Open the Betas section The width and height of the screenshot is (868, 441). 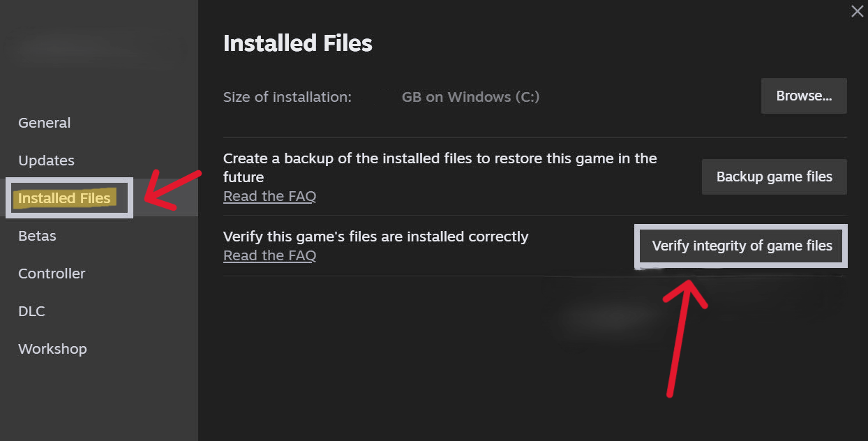click(x=36, y=236)
